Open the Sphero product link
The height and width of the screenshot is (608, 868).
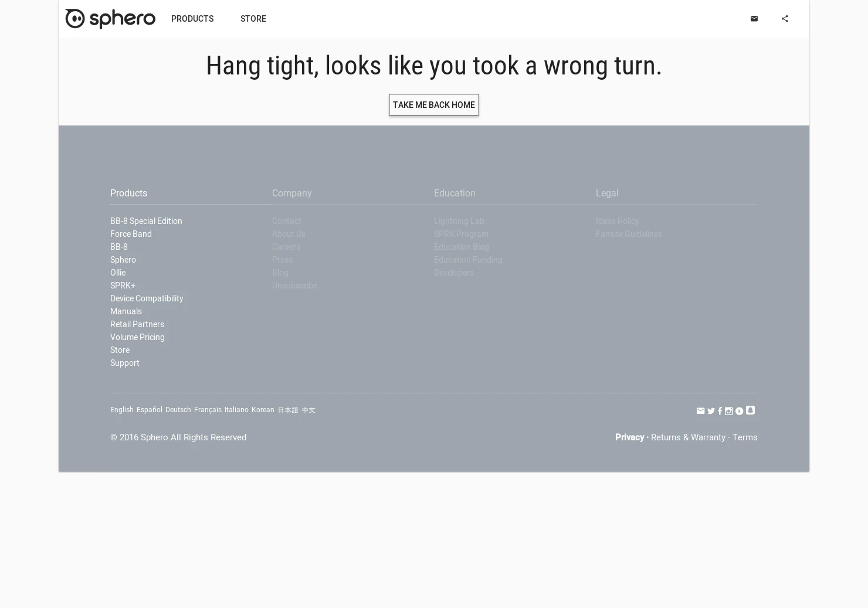click(123, 260)
